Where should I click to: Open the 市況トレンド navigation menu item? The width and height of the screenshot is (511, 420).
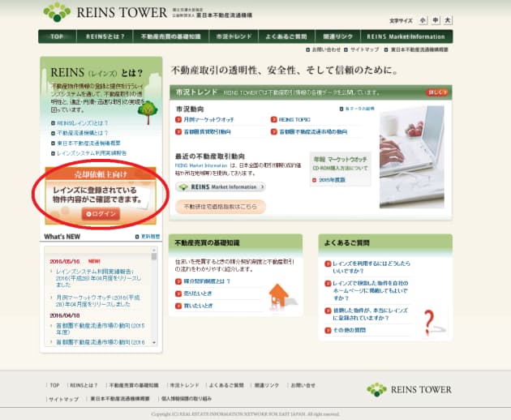point(230,36)
